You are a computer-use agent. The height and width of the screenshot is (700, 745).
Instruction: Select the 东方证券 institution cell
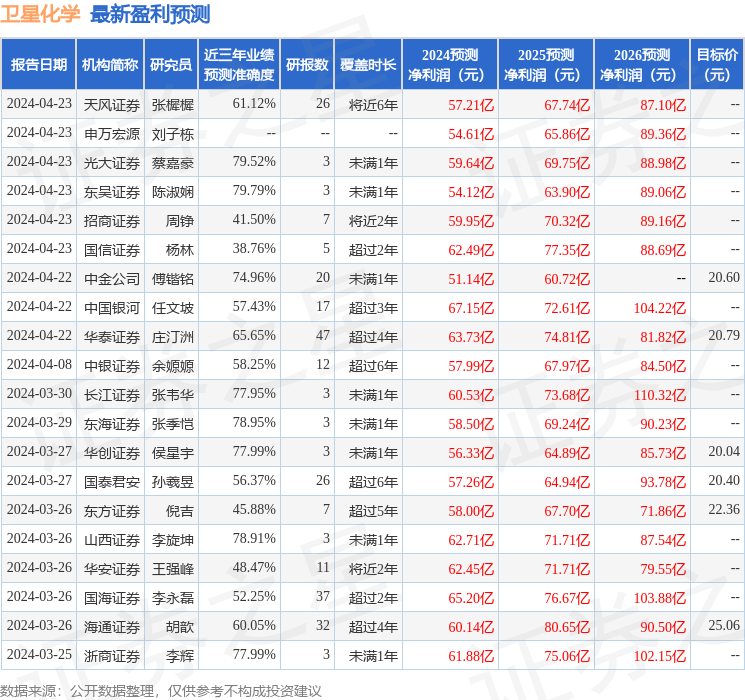click(112, 511)
